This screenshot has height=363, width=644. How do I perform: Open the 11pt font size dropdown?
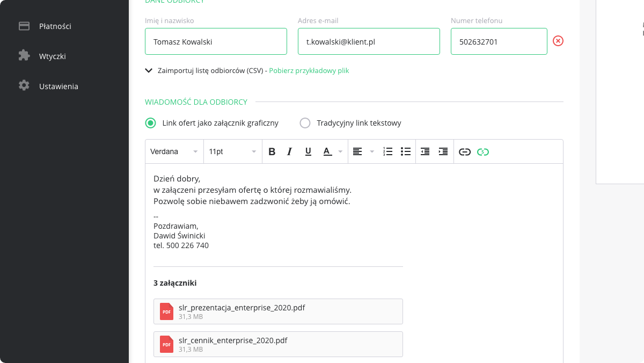click(x=232, y=151)
